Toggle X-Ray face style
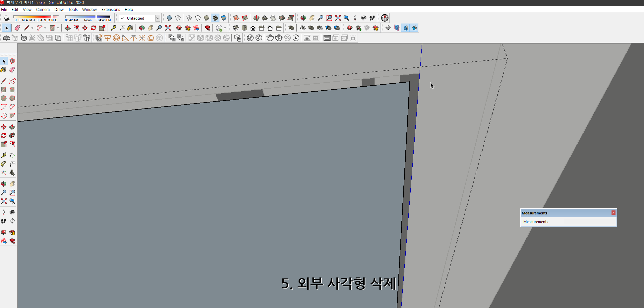The height and width of the screenshot is (308, 644). coord(169,18)
